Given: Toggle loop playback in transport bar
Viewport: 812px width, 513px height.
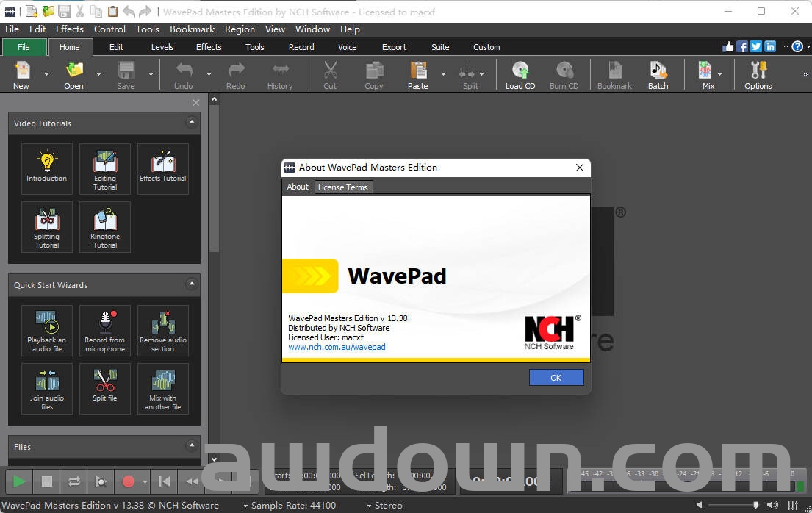Looking at the screenshot, I should (74, 481).
